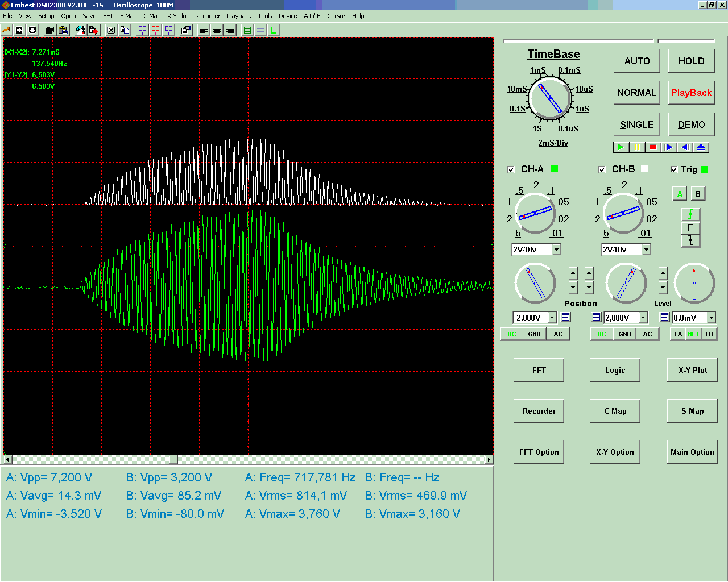
Task: Click the SINGLE trigger button
Action: click(x=637, y=124)
